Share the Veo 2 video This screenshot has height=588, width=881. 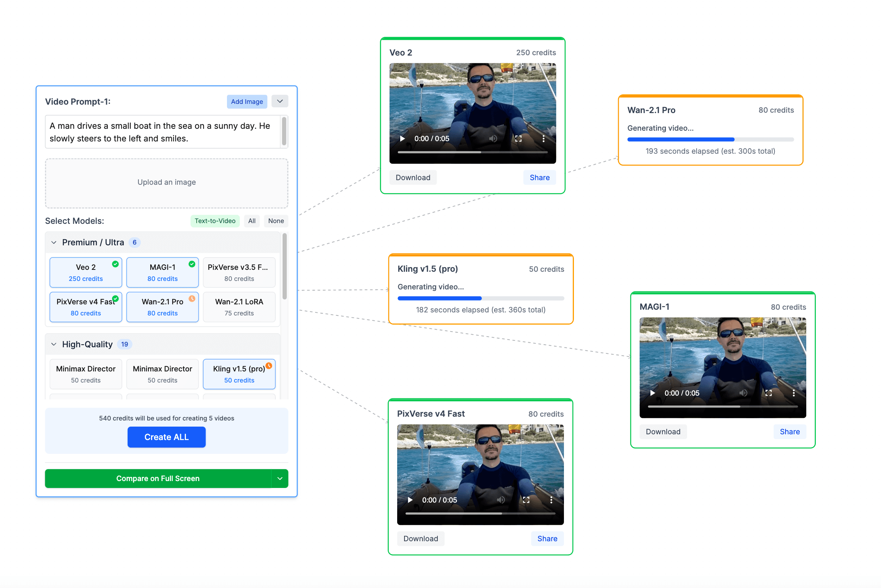pos(539,177)
